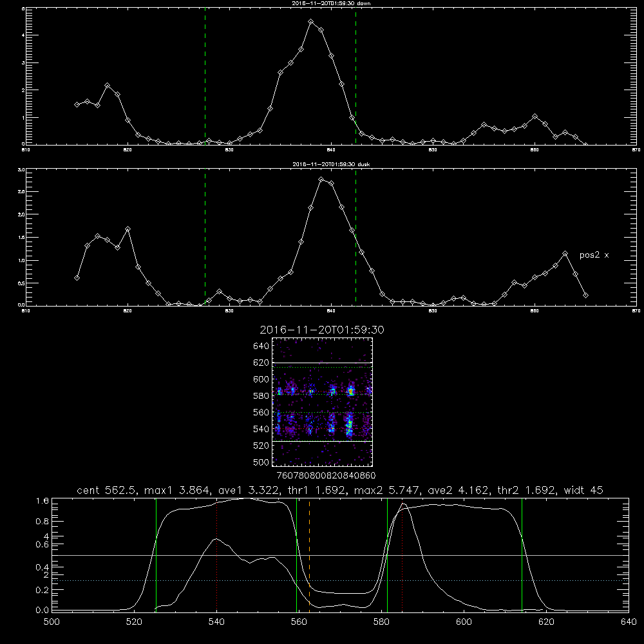
Task: Click bottom plot x-axis label 620
Action: [547, 622]
